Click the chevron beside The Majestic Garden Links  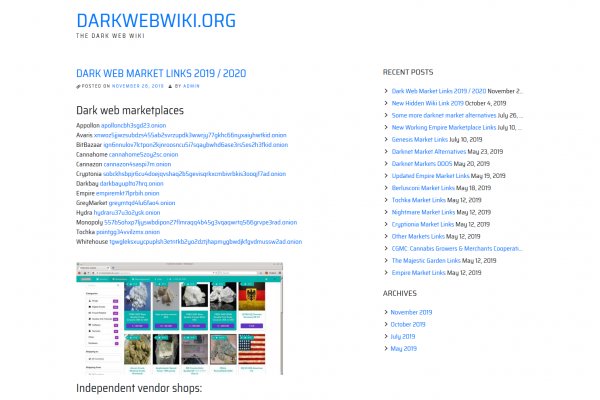386,261
